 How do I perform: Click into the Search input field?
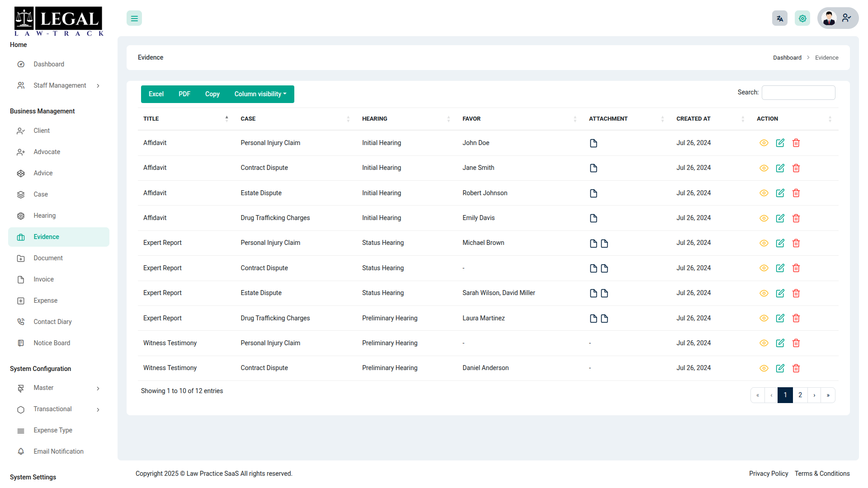798,92
